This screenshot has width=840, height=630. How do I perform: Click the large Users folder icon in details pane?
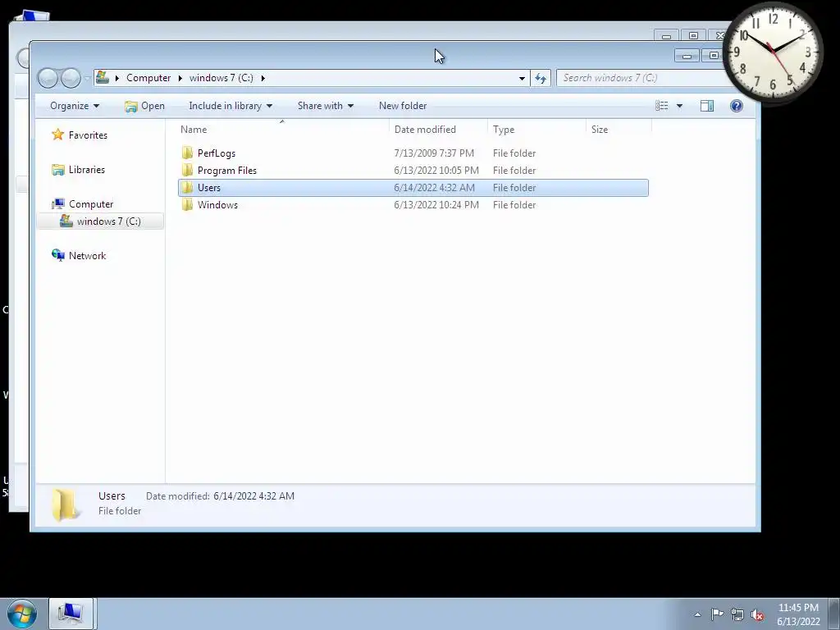[66, 504]
